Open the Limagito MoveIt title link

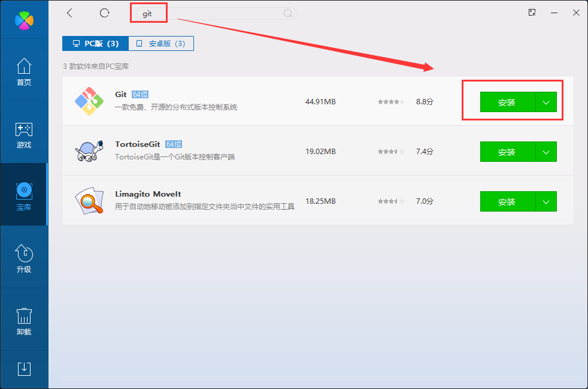coord(148,194)
